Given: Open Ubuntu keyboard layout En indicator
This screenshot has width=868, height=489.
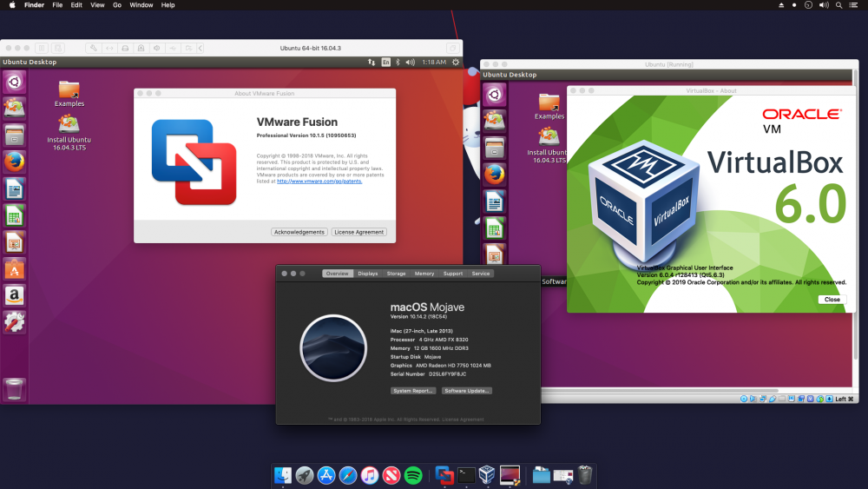Looking at the screenshot, I should pyautogui.click(x=386, y=62).
